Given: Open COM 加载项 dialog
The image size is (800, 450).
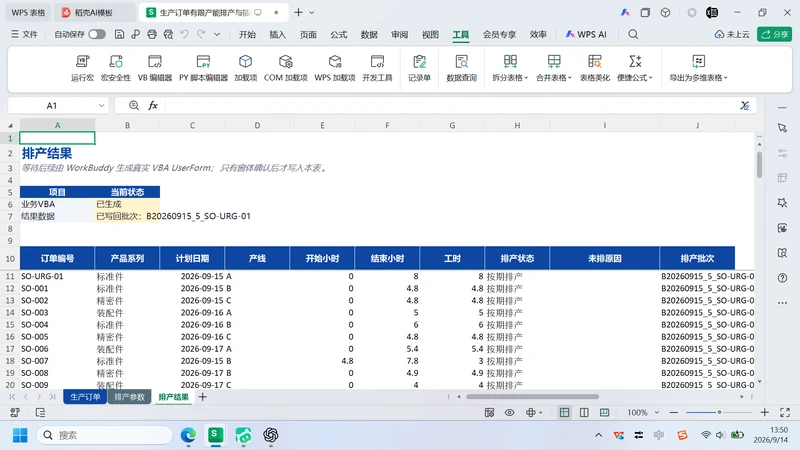Looking at the screenshot, I should [286, 68].
